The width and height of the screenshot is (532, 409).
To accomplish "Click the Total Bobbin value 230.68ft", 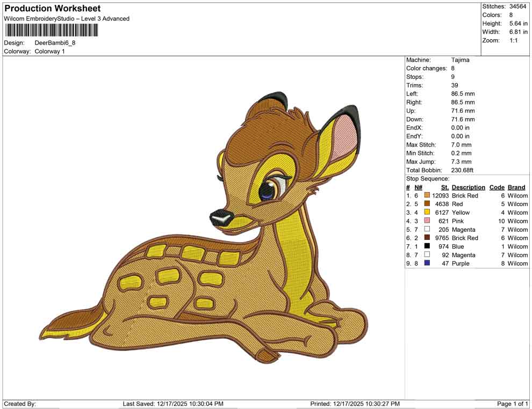I will 463,170.
